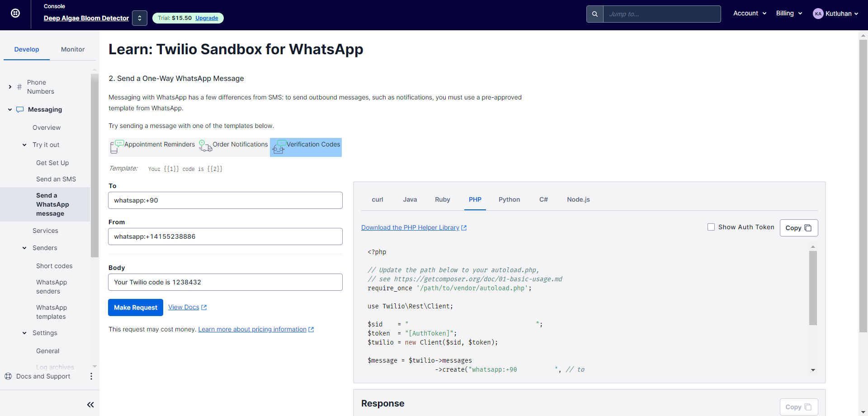Open the Account dropdown
Viewport: 868px width, 416px height.
point(750,13)
